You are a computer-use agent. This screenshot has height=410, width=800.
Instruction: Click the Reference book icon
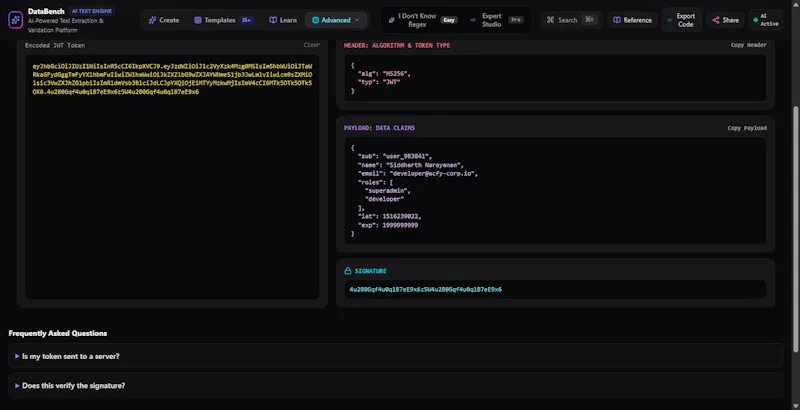[617, 20]
